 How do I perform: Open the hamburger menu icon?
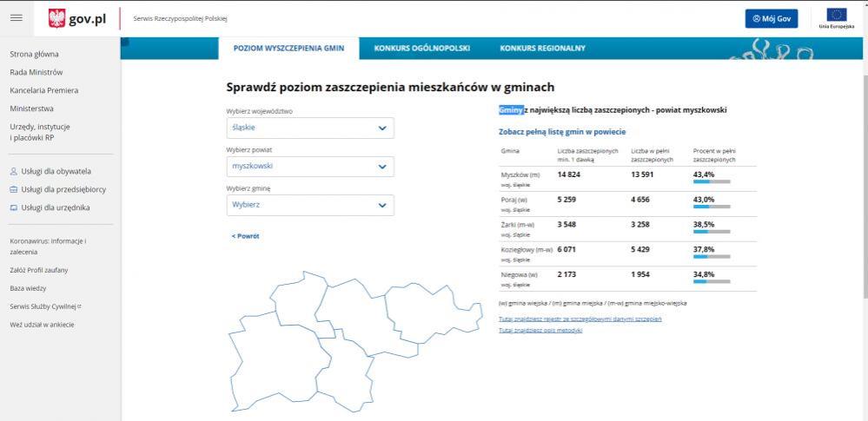pyautogui.click(x=17, y=17)
